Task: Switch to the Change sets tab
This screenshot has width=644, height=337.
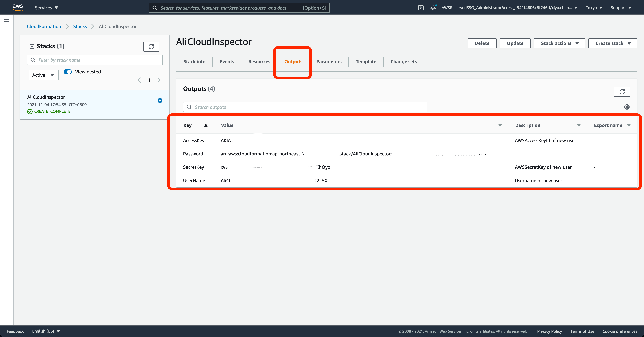Action: click(404, 62)
